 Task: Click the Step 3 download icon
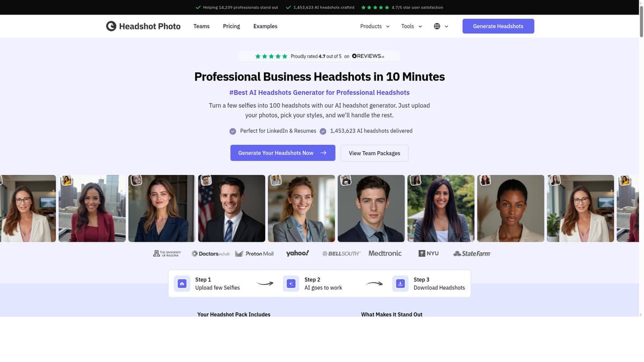[x=400, y=284]
